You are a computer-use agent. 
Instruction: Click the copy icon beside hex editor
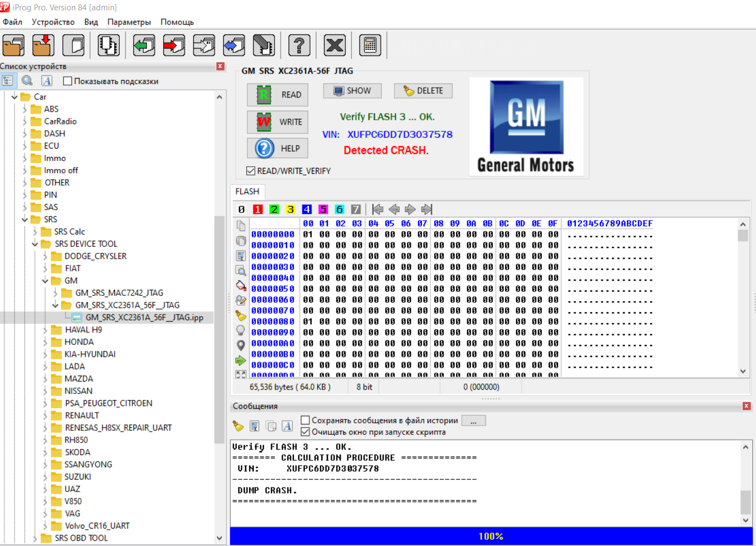241,226
